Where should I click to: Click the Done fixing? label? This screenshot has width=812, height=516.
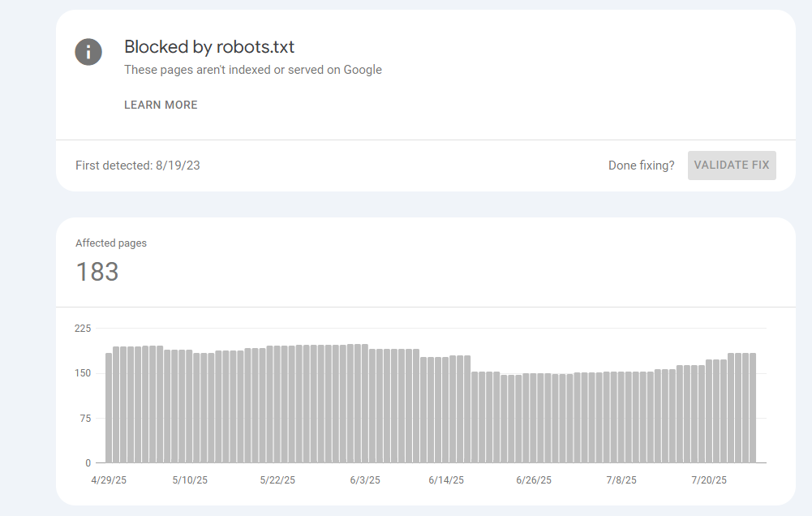pos(641,166)
